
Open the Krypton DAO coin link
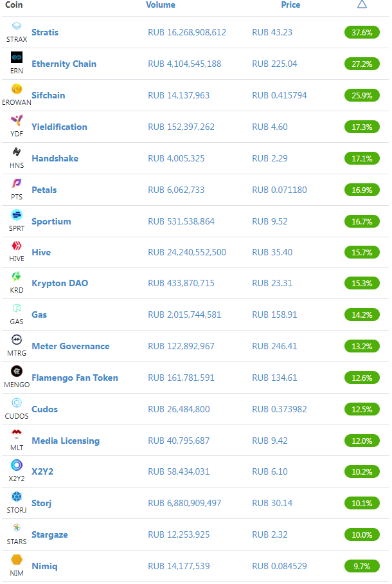[x=60, y=283]
